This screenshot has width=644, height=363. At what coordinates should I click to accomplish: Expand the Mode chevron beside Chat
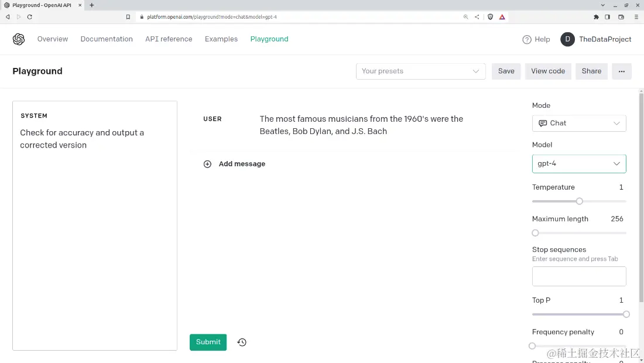pos(616,123)
